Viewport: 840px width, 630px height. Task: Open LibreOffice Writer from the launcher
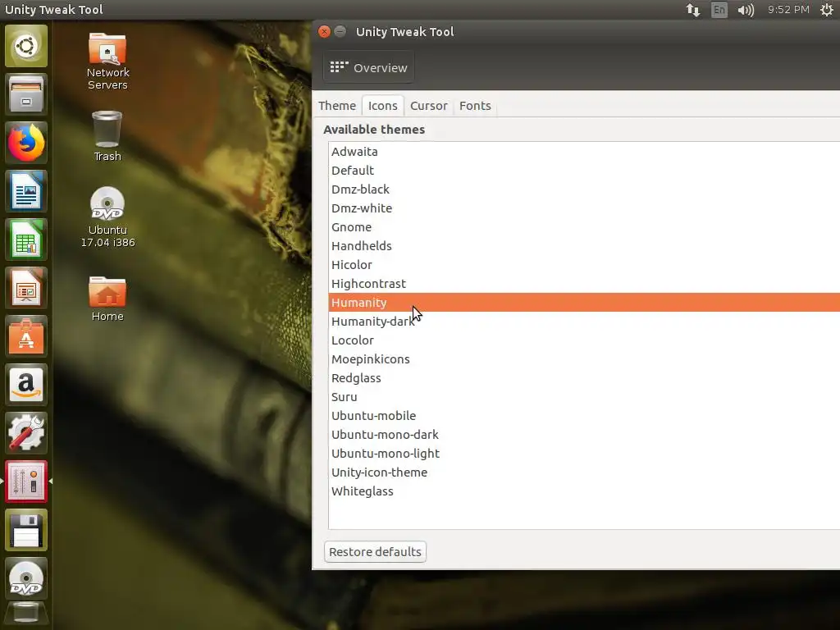pyautogui.click(x=25, y=191)
